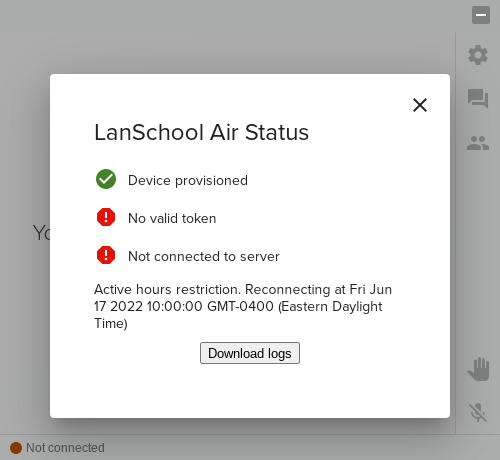Click the Not connected to server label

[204, 256]
